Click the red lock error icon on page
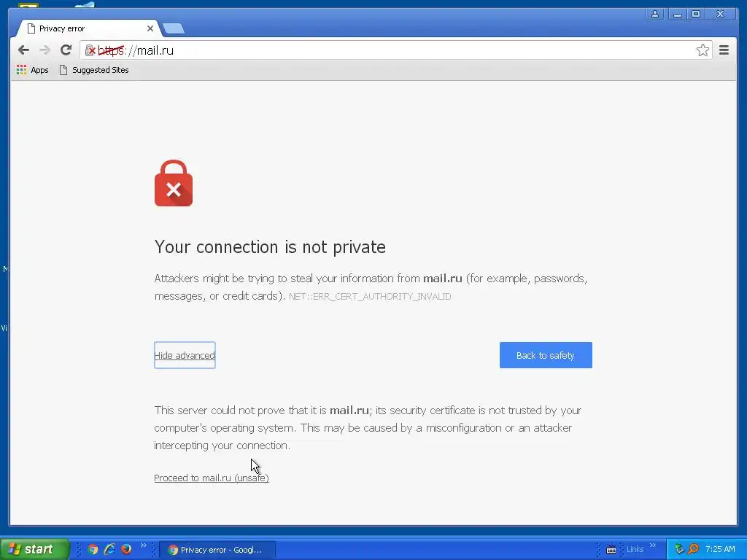The height and width of the screenshot is (560, 747). coord(174,183)
